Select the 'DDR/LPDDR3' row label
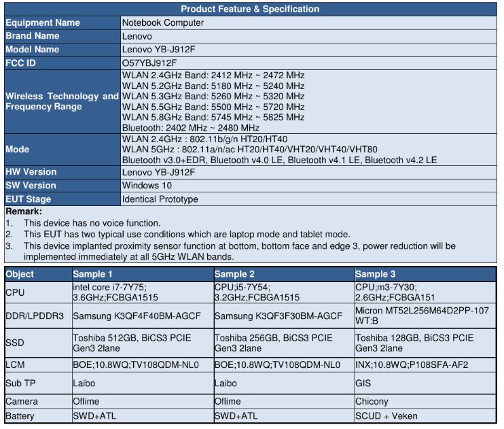The width and height of the screenshot is (504, 429). pyautogui.click(x=39, y=316)
